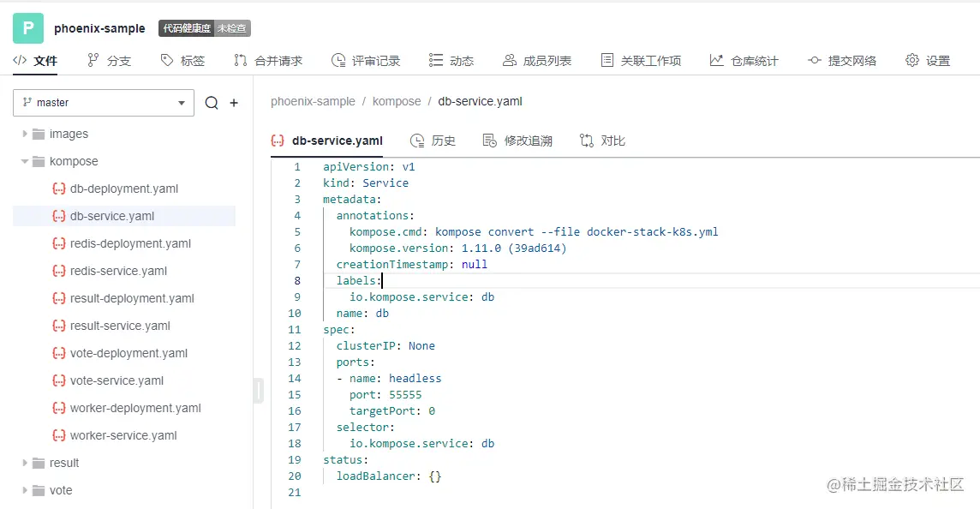This screenshot has width=980, height=509.
Task: Open 关联工作项 linked work items
Action: point(641,61)
